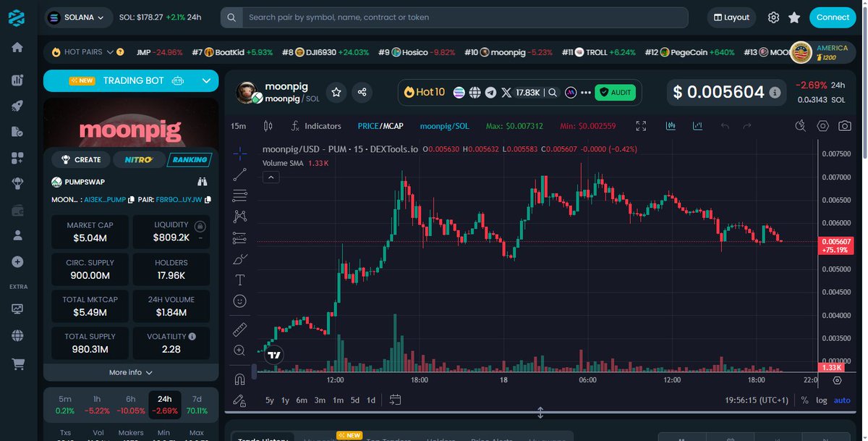Viewport: 868px width, 441px height.
Task: Toggle fullscreen chart mode
Action: point(641,126)
